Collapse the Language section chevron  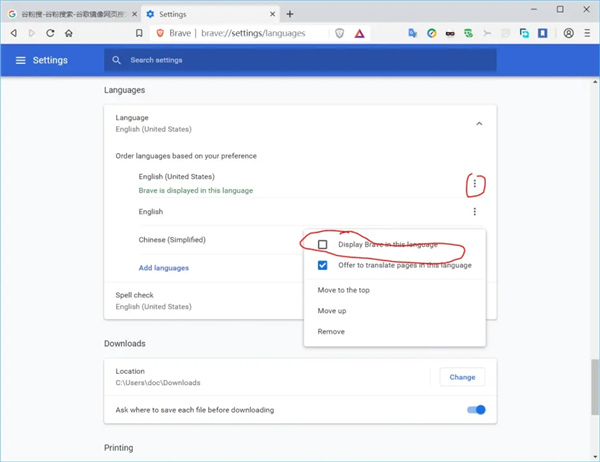(479, 123)
